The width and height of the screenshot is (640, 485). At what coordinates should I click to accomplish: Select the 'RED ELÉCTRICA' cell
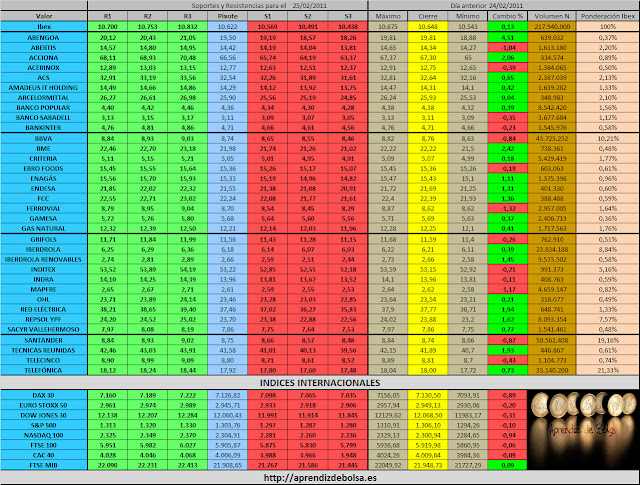click(44, 309)
